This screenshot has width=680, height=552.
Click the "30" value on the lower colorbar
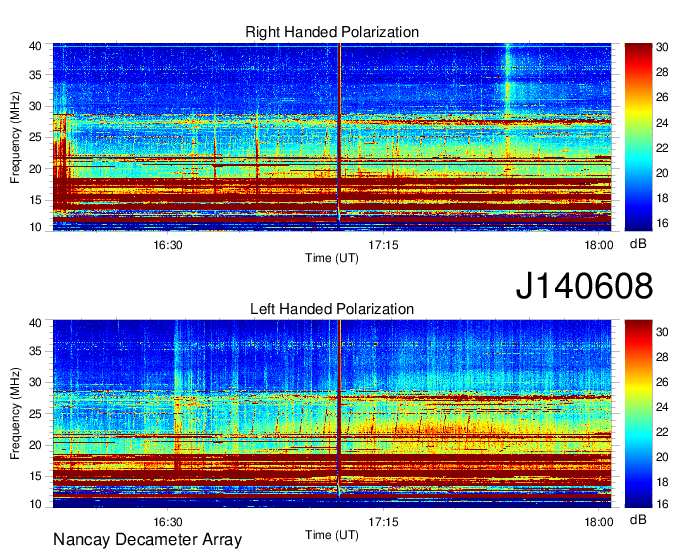pos(662,332)
